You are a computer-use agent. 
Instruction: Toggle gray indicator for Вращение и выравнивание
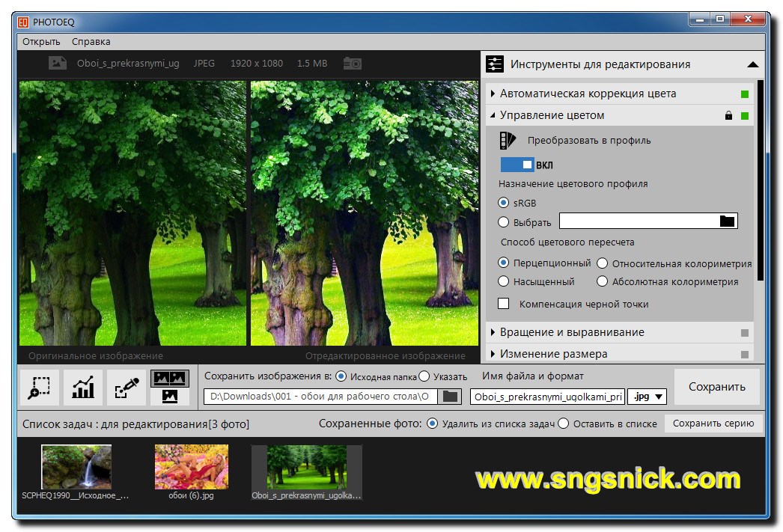pos(745,333)
